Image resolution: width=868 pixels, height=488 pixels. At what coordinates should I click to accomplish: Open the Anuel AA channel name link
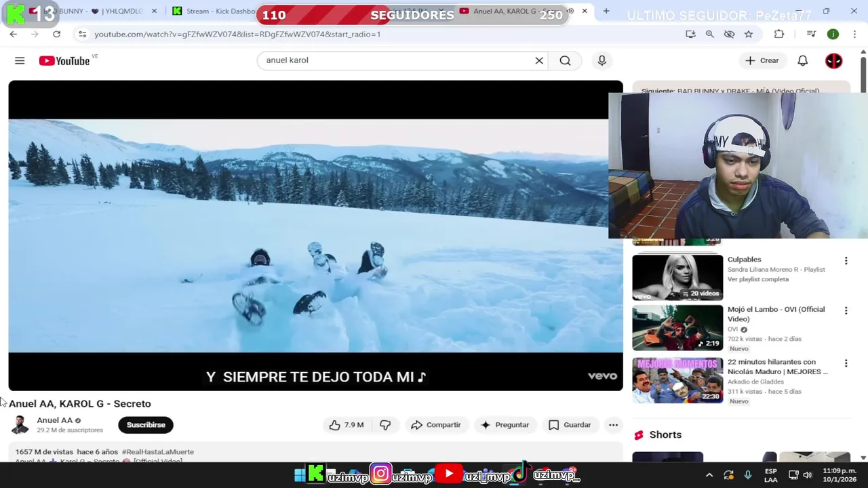coord(54,420)
